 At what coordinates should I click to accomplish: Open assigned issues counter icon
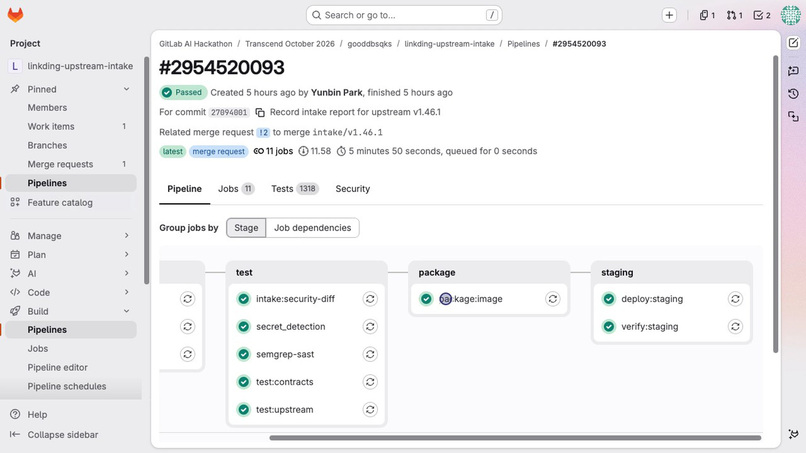coord(707,15)
